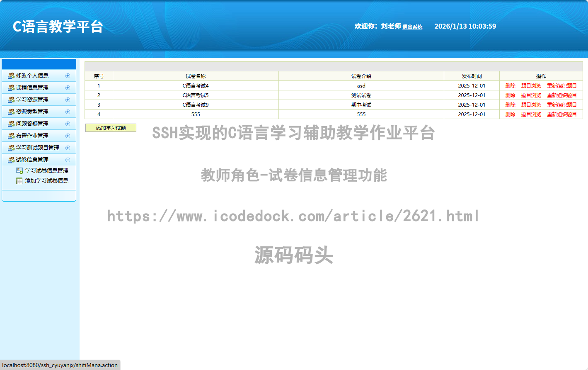Open the 布置作业管理 menu item
The width and height of the screenshot is (588, 370).
pyautogui.click(x=32, y=136)
